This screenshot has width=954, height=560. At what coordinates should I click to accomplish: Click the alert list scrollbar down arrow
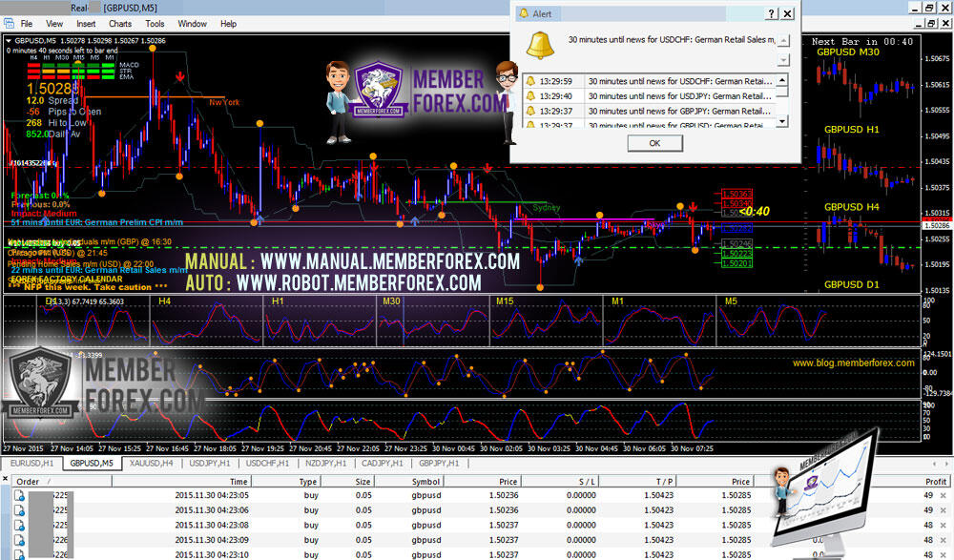(783, 121)
